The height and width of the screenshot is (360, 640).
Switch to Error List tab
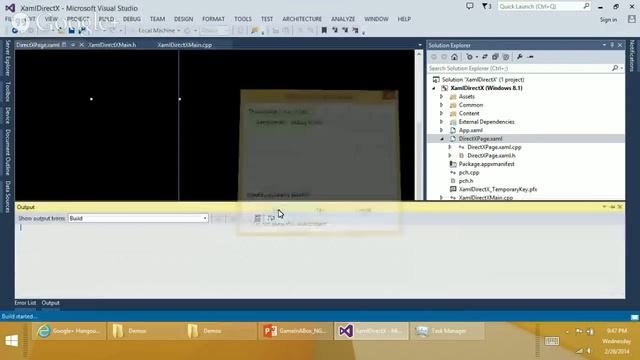25,303
